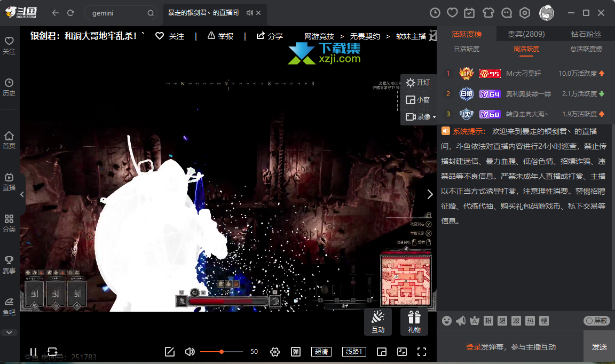The height and width of the screenshot is (364, 615).
Task: Follow the streamer with 关注 heart
Action: click(169, 36)
